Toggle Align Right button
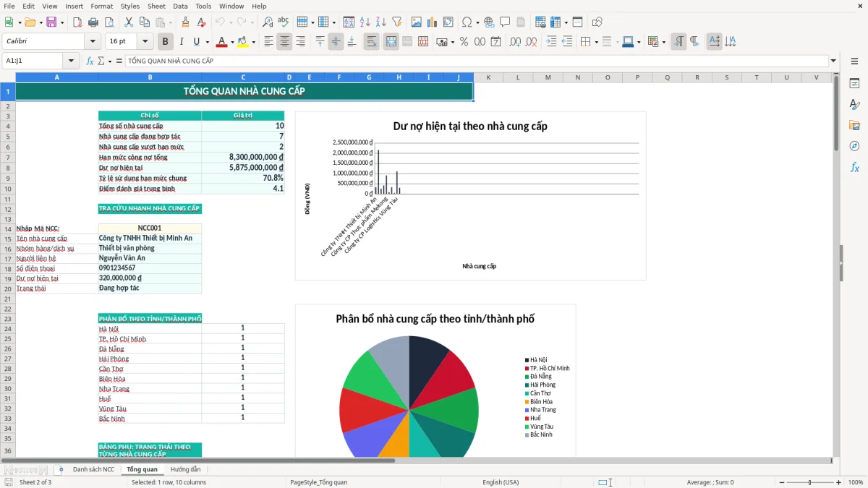This screenshot has width=868, height=488. (300, 42)
